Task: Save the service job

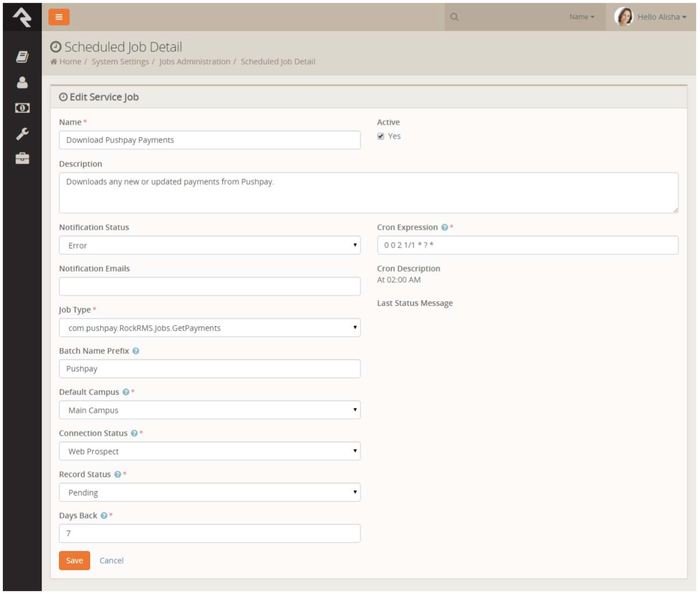Action: 74,560
